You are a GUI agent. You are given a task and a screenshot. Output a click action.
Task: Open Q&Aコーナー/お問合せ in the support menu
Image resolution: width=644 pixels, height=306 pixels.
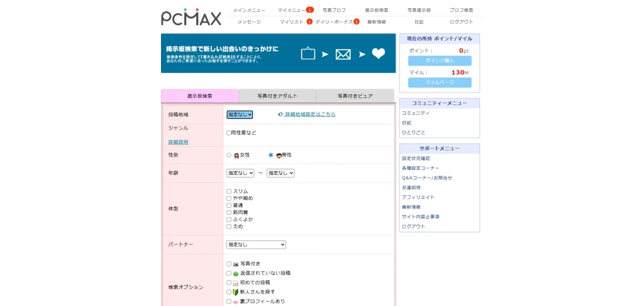[x=427, y=178]
